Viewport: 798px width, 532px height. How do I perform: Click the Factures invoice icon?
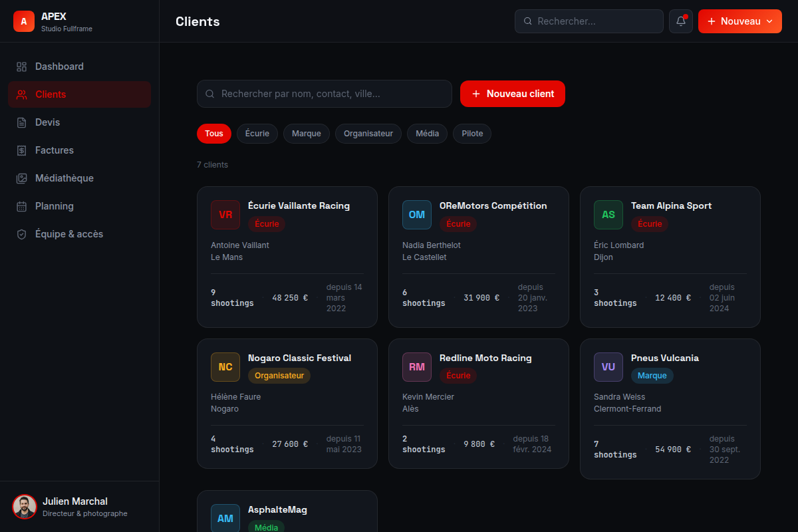tap(22, 150)
